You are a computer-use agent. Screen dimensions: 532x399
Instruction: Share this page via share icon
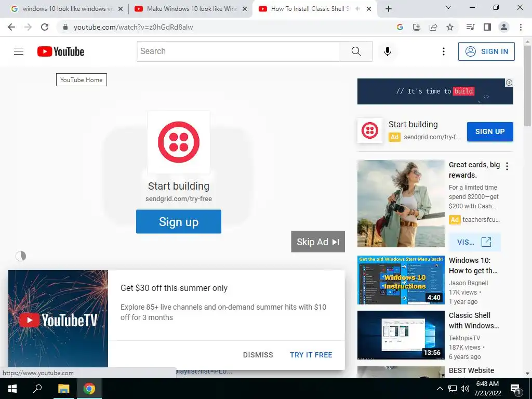tap(433, 27)
